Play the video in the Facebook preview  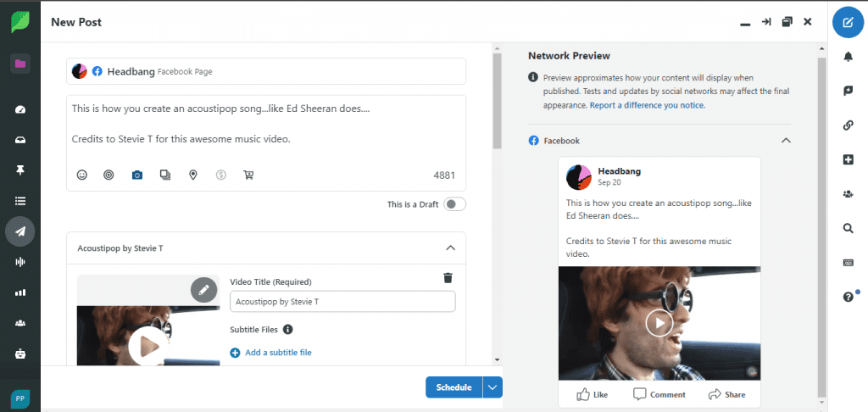(x=659, y=322)
